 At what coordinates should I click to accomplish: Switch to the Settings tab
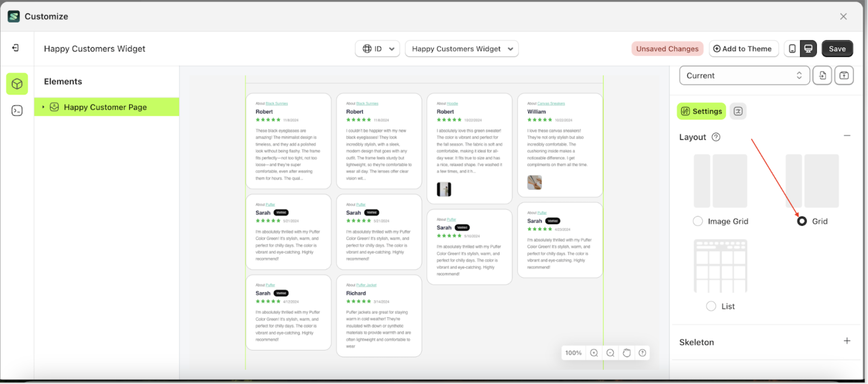pyautogui.click(x=701, y=111)
